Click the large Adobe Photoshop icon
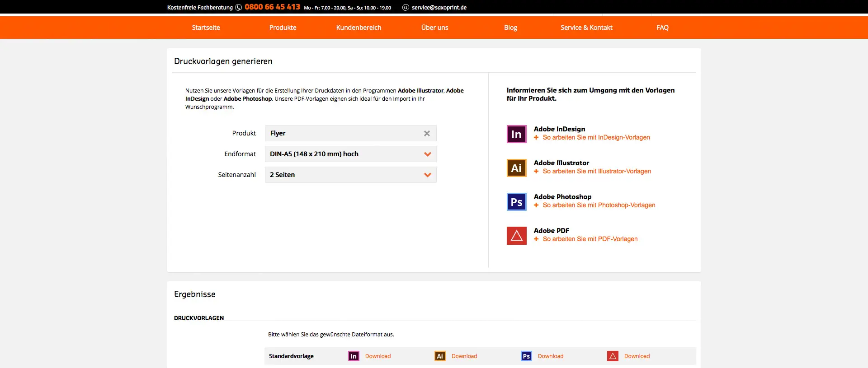This screenshot has height=368, width=868. (x=516, y=202)
